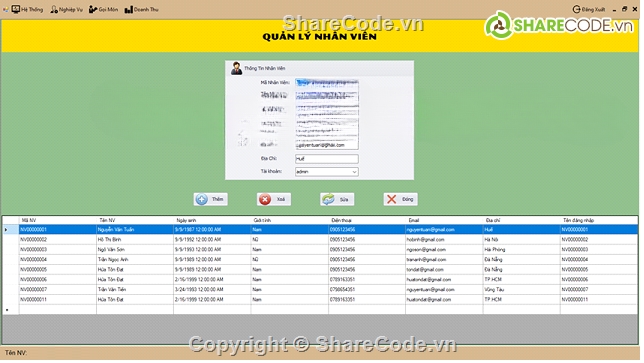Click the email field in employee form
This screenshot has height=363, width=644.
click(327, 146)
